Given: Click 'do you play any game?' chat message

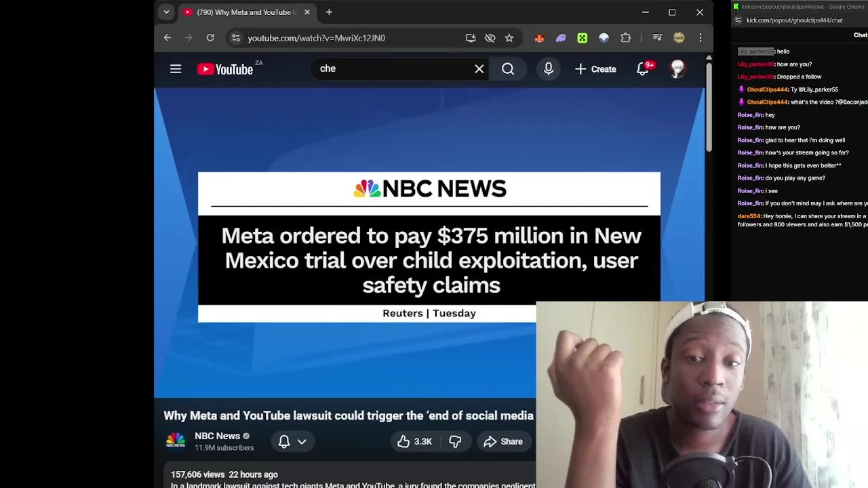Looking at the screenshot, I should point(795,178).
